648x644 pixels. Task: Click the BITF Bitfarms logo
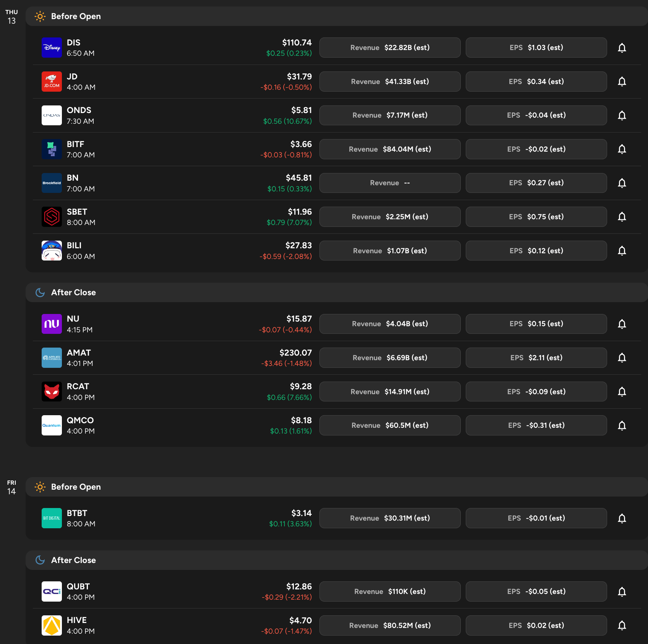[52, 149]
